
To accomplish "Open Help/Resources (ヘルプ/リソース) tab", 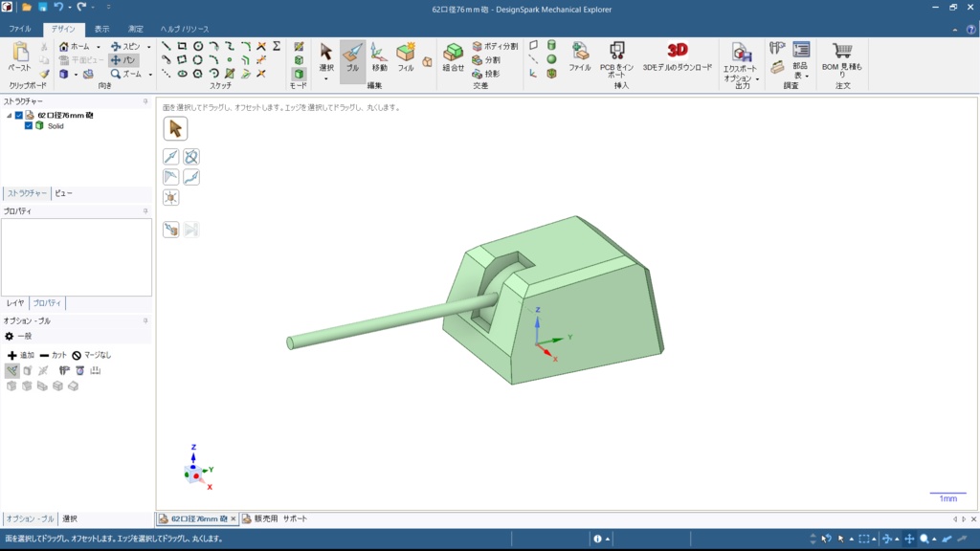I will click(185, 29).
